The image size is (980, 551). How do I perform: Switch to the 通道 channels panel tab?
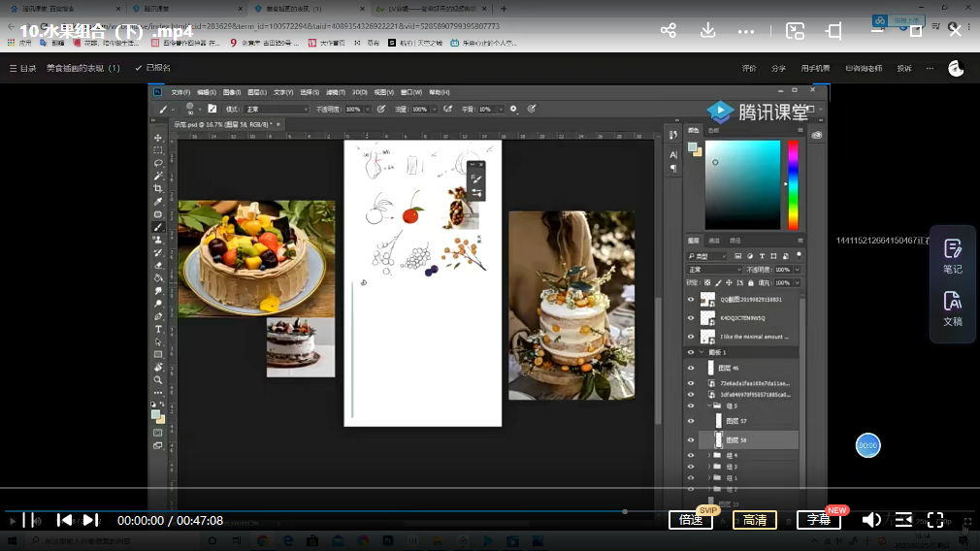tap(714, 241)
